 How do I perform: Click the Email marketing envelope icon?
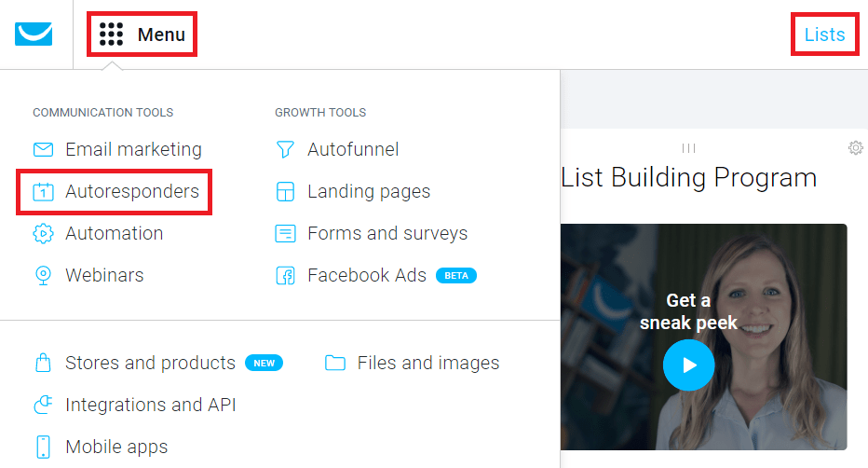(43, 149)
